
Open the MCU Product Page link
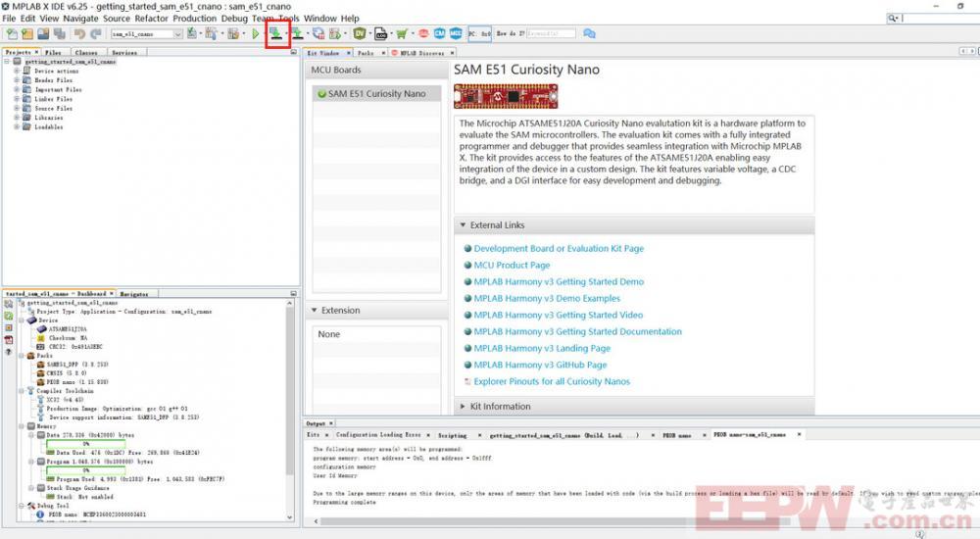point(512,266)
